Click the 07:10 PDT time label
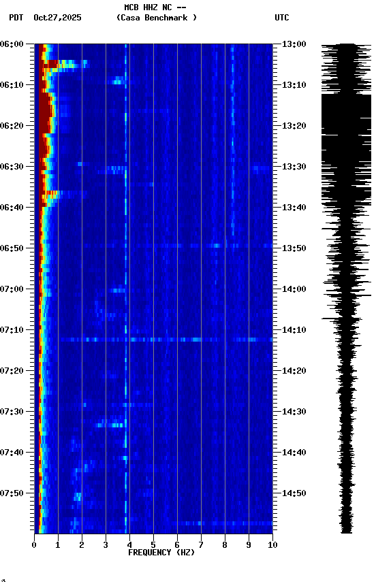 (12, 330)
